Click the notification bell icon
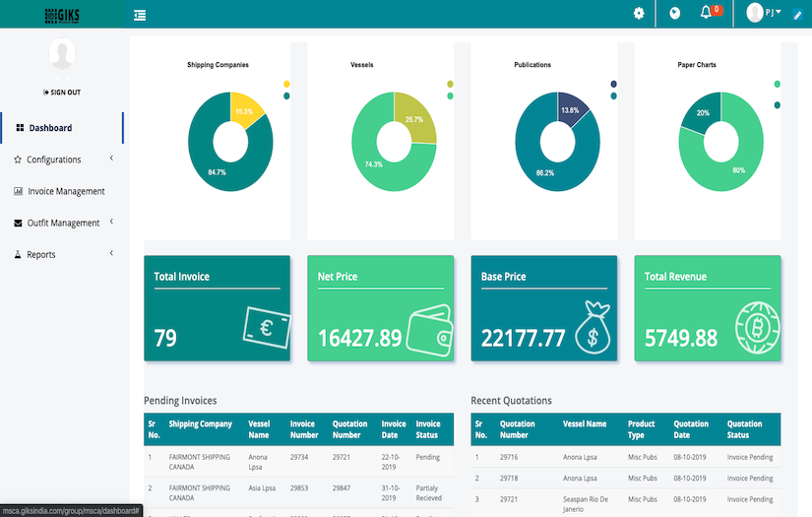Screen dimensions: 812x517 pos(705,13)
